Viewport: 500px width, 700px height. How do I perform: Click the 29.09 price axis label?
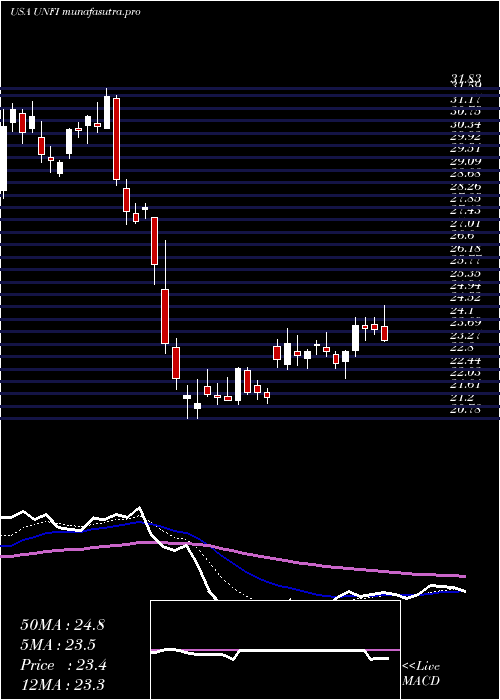point(465,162)
